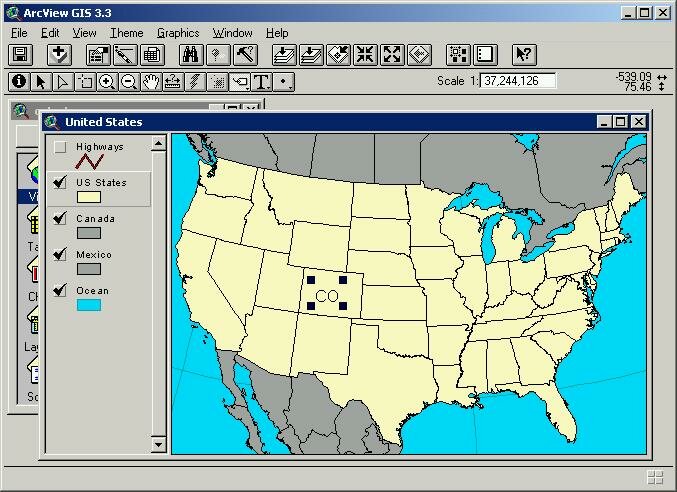677x492 pixels.
Task: Click the outward arrows Zoom Out button
Action: pyautogui.click(x=392, y=55)
